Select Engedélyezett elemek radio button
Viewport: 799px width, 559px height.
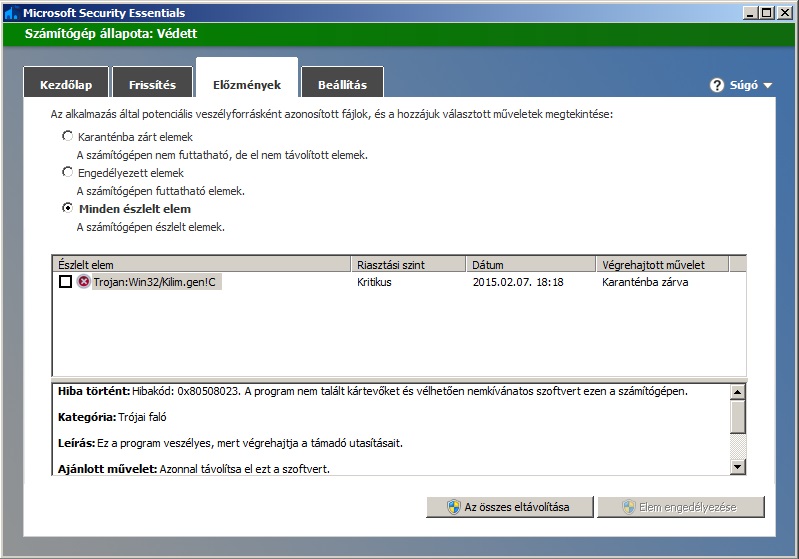68,172
